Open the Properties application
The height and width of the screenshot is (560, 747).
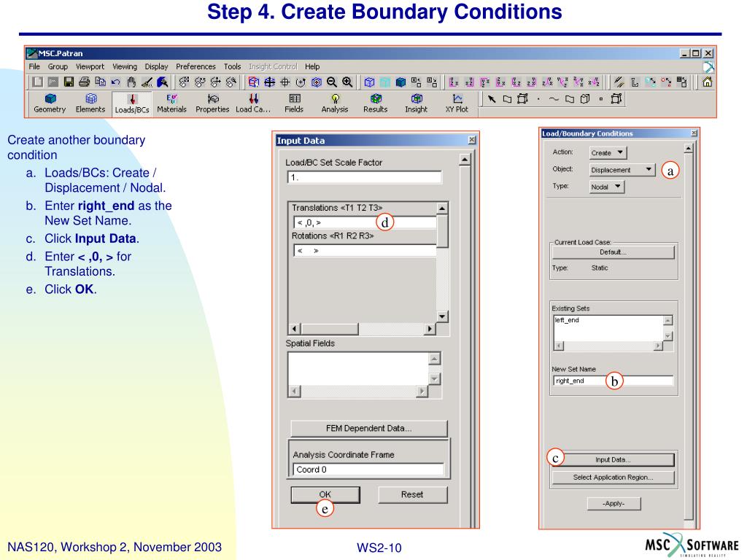212,104
